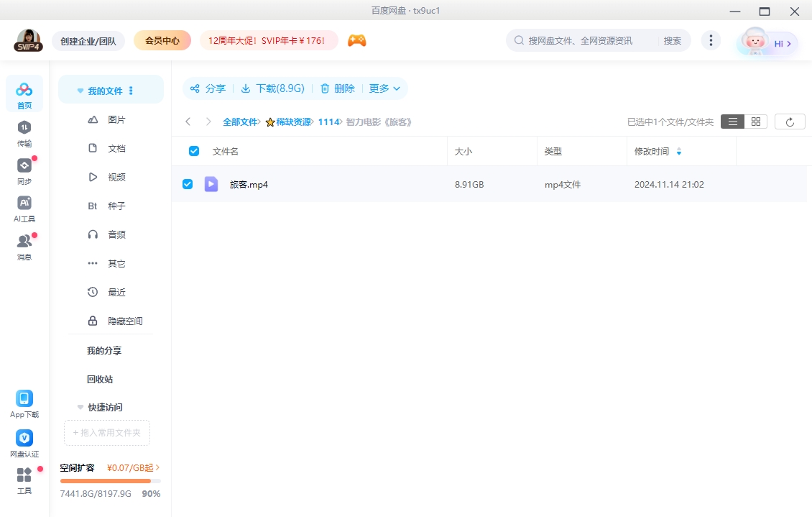Open the AI工具 sidebar icon
The height and width of the screenshot is (517, 812).
click(x=24, y=207)
